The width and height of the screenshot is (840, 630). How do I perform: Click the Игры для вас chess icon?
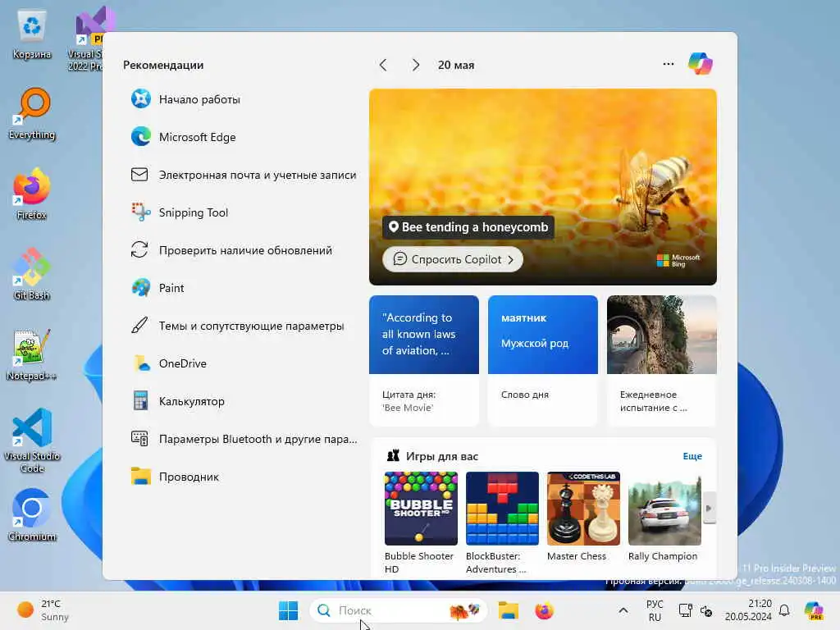pos(393,456)
